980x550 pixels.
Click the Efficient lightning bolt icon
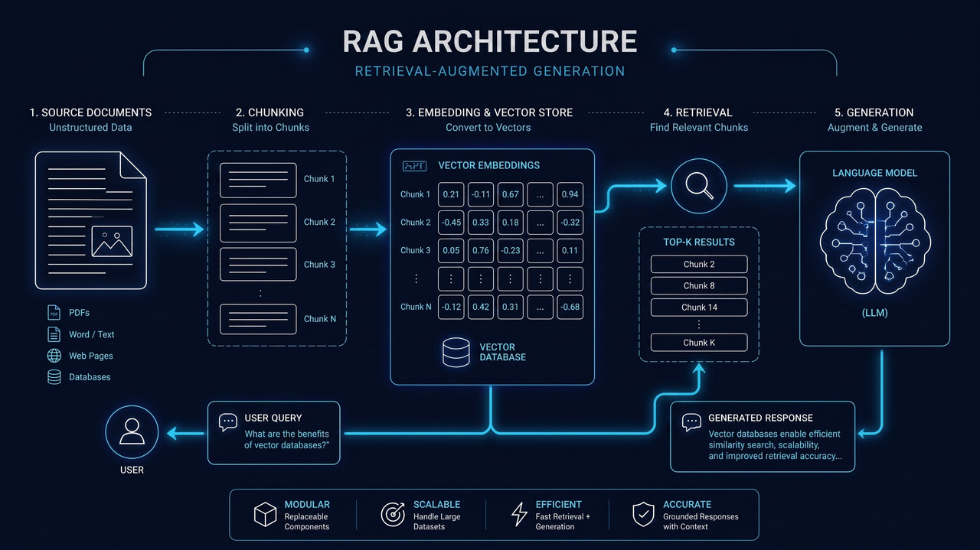pyautogui.click(x=519, y=515)
